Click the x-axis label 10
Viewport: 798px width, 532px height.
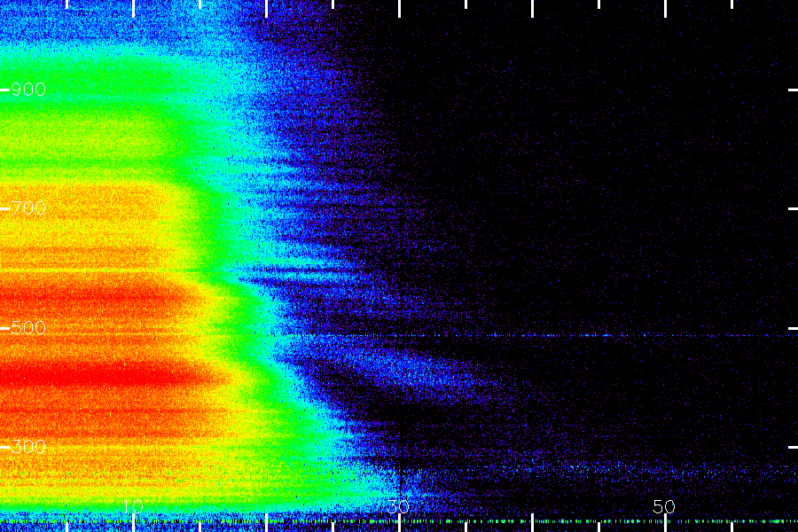pos(133,506)
